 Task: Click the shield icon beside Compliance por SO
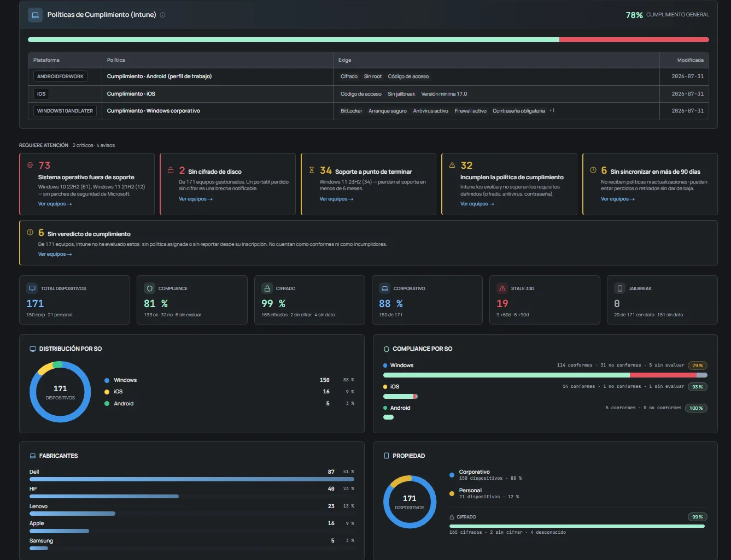tap(387, 349)
